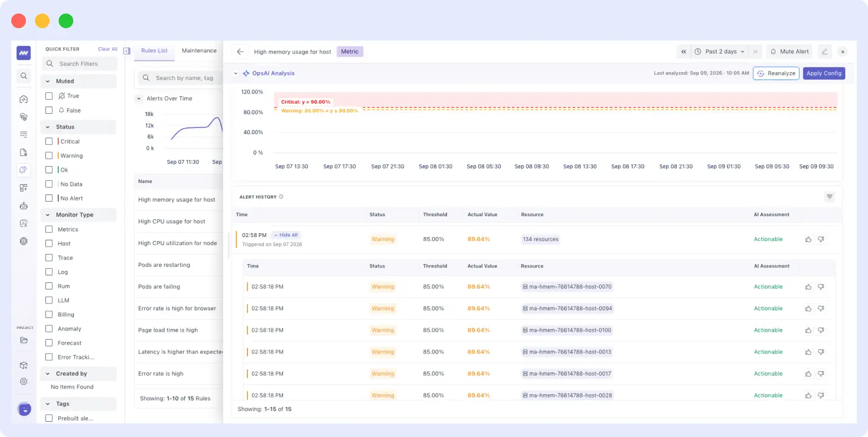
Task: Click Hide All next to 02:58 PM
Action: tap(286, 235)
